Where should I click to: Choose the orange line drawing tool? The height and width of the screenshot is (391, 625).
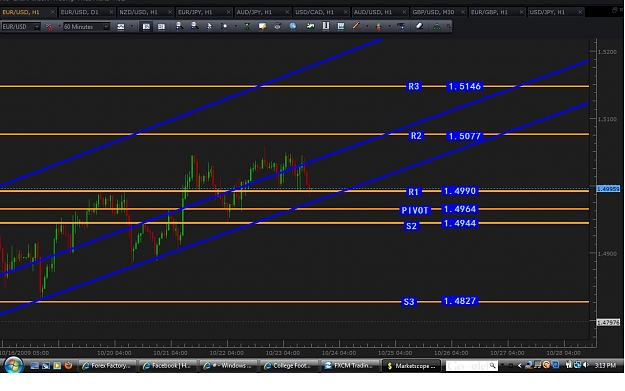coord(356,26)
